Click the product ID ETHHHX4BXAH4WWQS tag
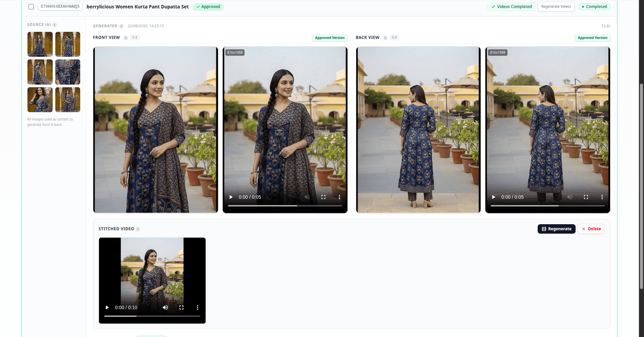 coord(60,7)
